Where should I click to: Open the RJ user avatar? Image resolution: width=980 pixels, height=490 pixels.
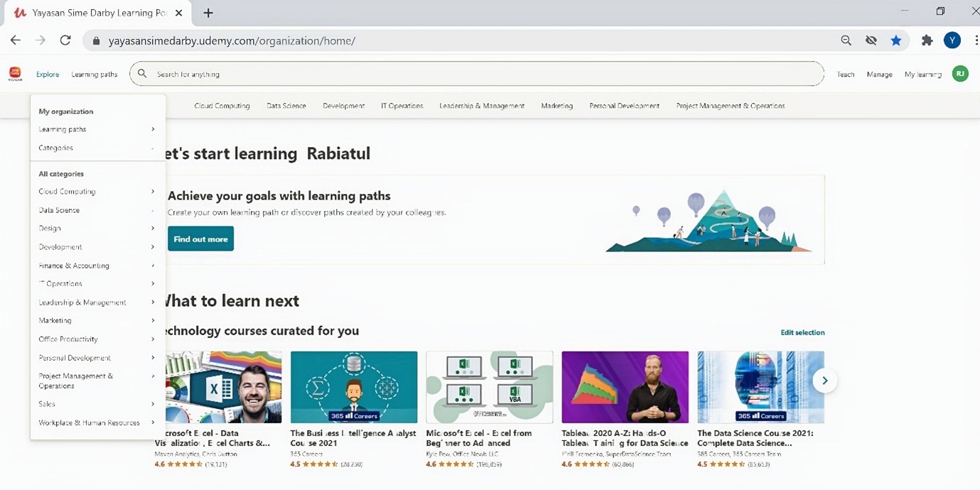(959, 74)
